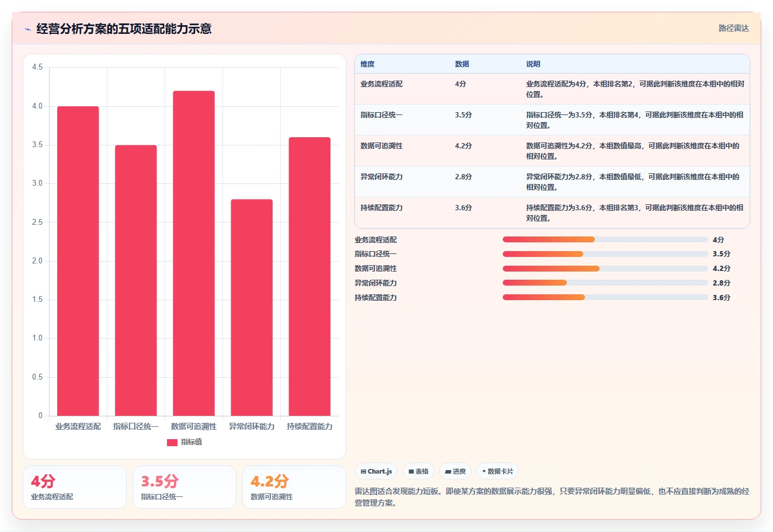The width and height of the screenshot is (773, 532).
Task: Click the 指标口径统一 bar in chart
Action: [x=136, y=280]
